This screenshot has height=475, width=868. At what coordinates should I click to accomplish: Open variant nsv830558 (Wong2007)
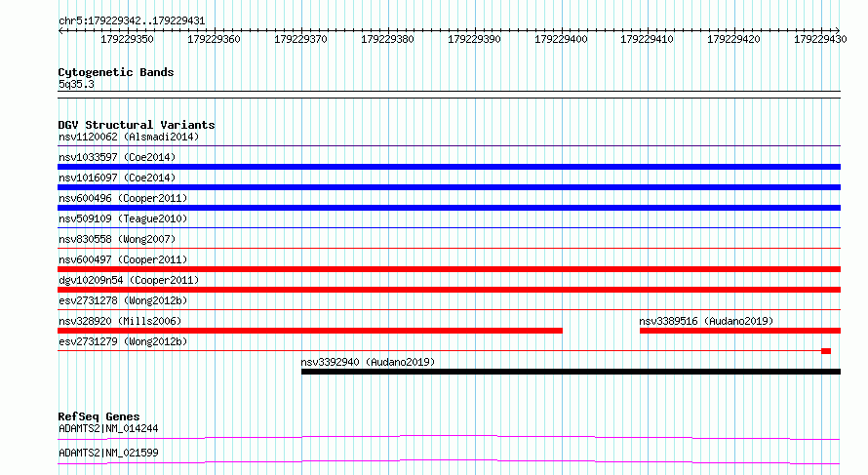coord(117,239)
